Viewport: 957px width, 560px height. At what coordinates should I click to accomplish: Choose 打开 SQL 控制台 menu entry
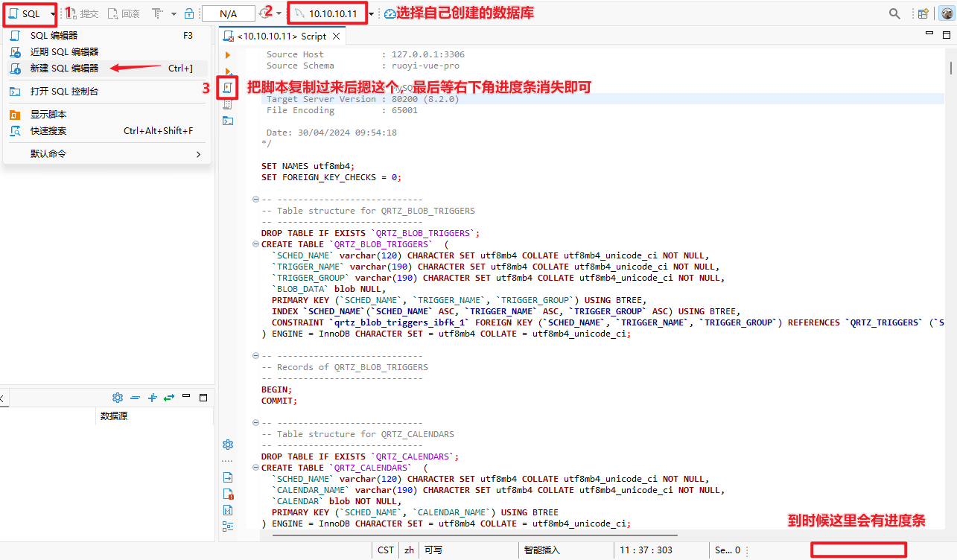tap(64, 92)
